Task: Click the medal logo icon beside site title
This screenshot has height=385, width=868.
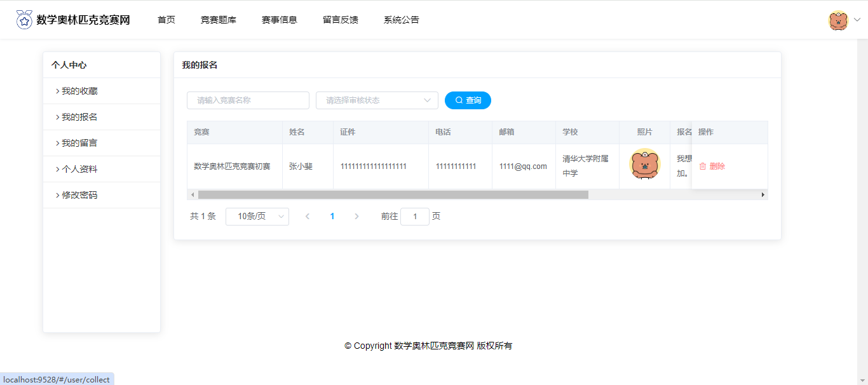Action: tap(24, 20)
